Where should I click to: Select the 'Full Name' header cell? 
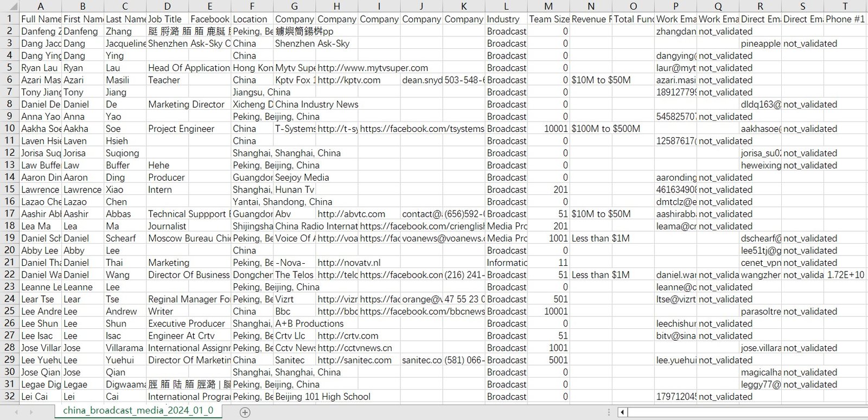[40, 19]
